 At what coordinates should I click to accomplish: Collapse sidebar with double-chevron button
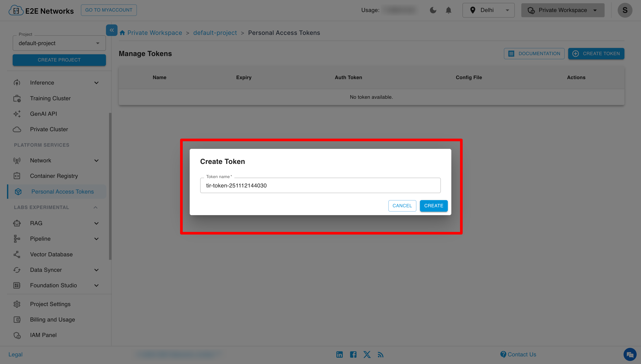(x=111, y=30)
